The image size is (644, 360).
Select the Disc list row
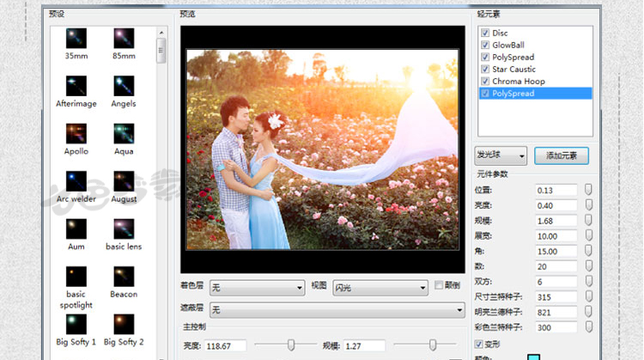[x=535, y=33]
